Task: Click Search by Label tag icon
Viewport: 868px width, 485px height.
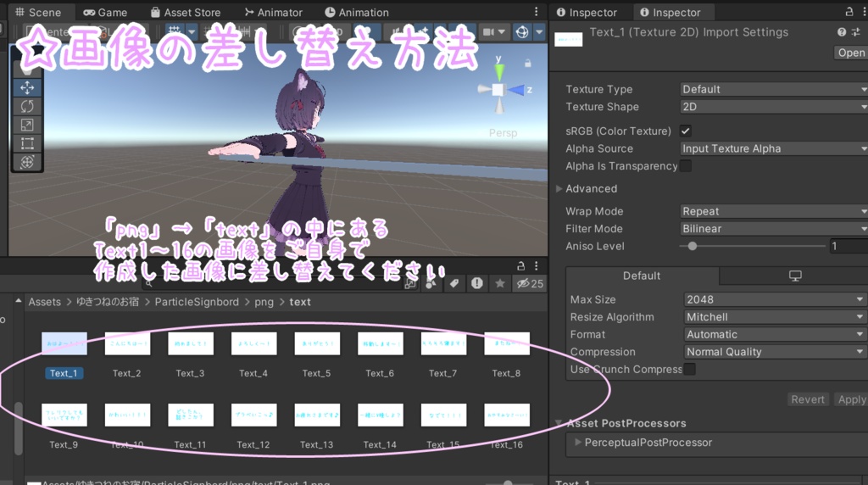Action: point(454,283)
